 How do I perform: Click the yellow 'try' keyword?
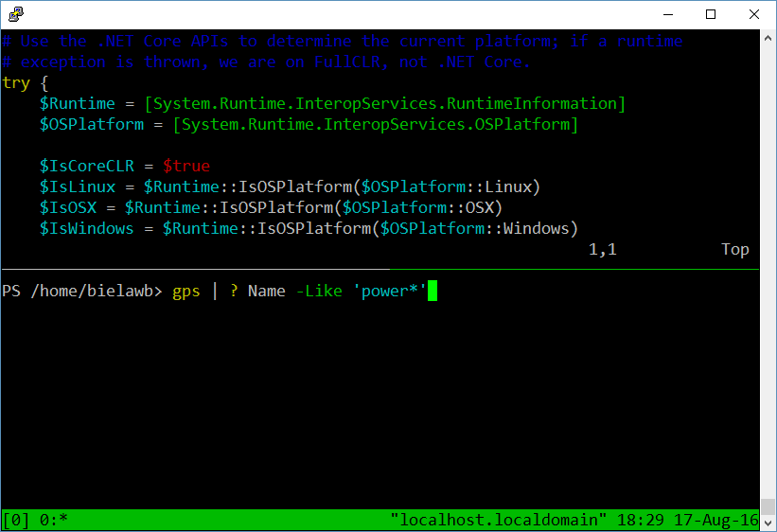16,83
